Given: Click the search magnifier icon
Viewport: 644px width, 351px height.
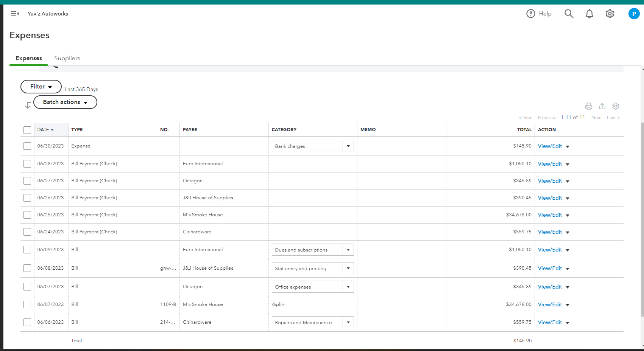Looking at the screenshot, I should click(x=569, y=14).
